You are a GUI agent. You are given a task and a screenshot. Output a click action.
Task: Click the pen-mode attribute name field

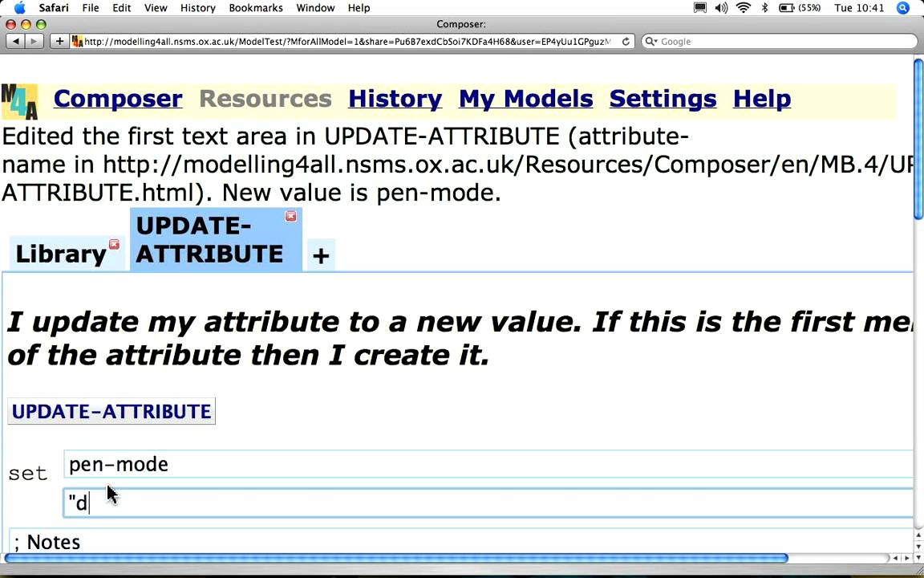[489, 464]
